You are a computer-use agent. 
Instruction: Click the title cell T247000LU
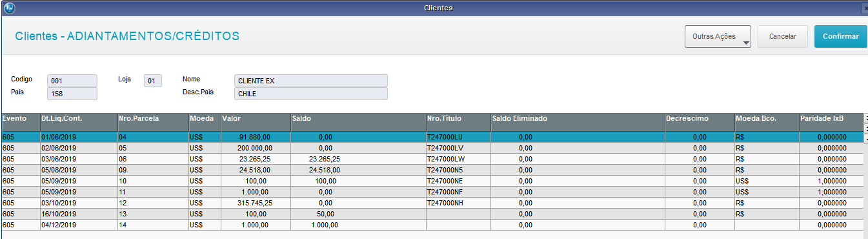point(458,137)
